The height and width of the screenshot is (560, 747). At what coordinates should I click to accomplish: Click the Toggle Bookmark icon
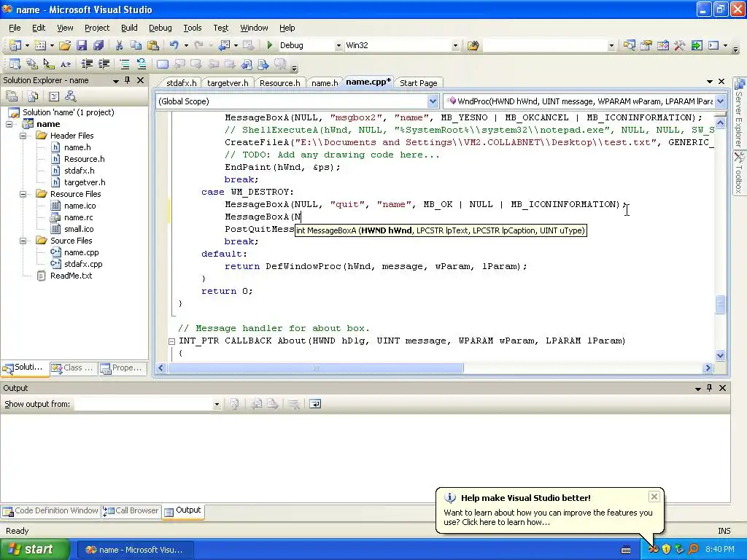tap(163, 64)
